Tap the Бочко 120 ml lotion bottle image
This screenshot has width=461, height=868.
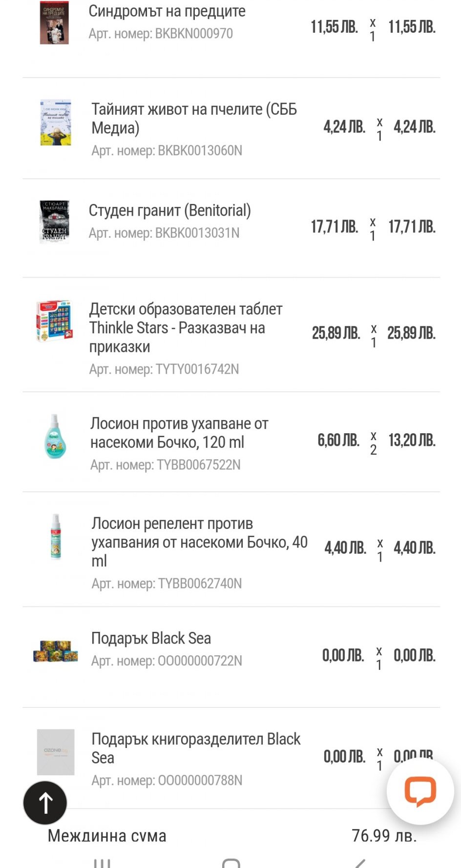pyautogui.click(x=55, y=437)
